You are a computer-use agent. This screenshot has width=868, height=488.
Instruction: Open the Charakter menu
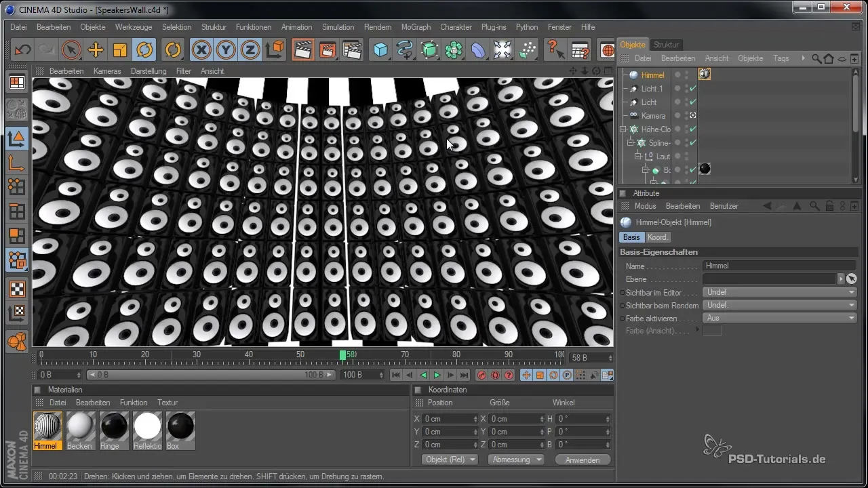click(x=456, y=27)
